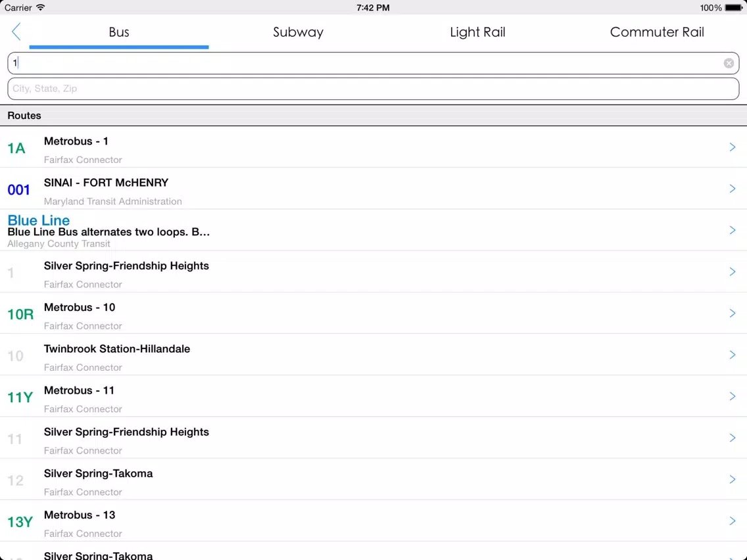The image size is (747, 560).
Task: Switch to the Subway tab
Action: pos(299,32)
